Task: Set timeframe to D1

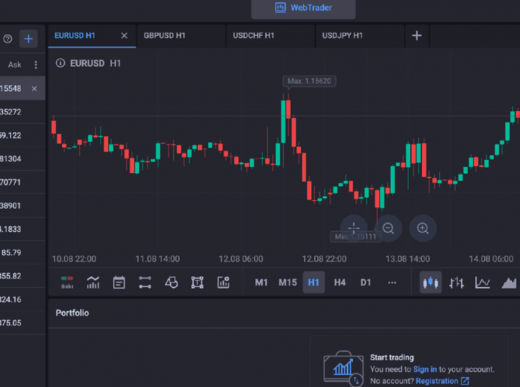Action: point(366,283)
